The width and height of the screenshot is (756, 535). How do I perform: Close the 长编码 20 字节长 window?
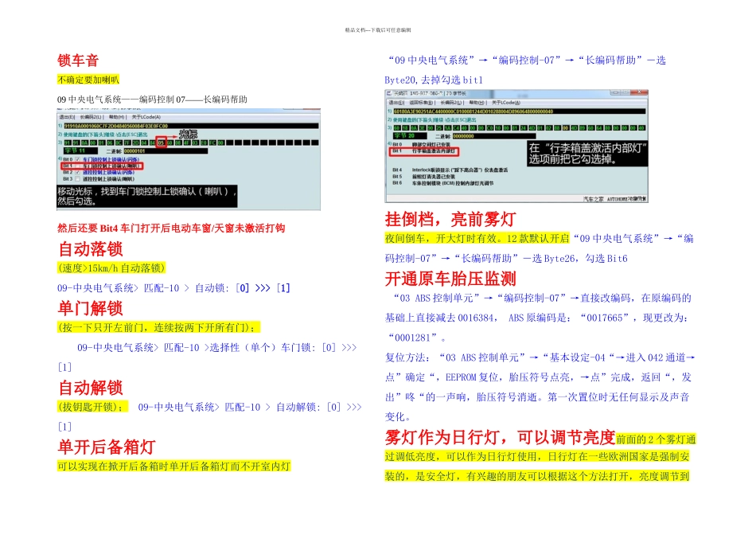(640, 92)
